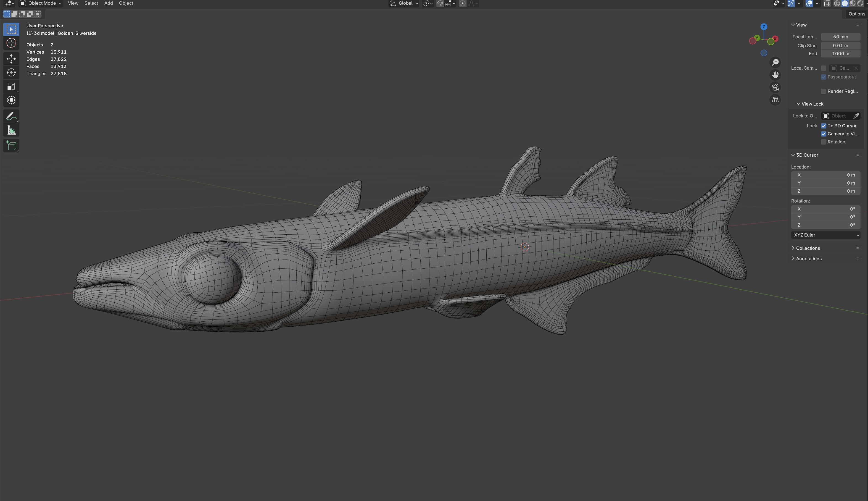Open the Add menu
Screen dimensions: 868x501
[108, 3]
